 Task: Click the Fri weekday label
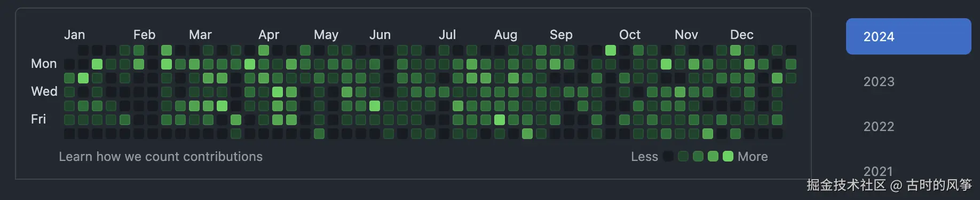[38, 119]
